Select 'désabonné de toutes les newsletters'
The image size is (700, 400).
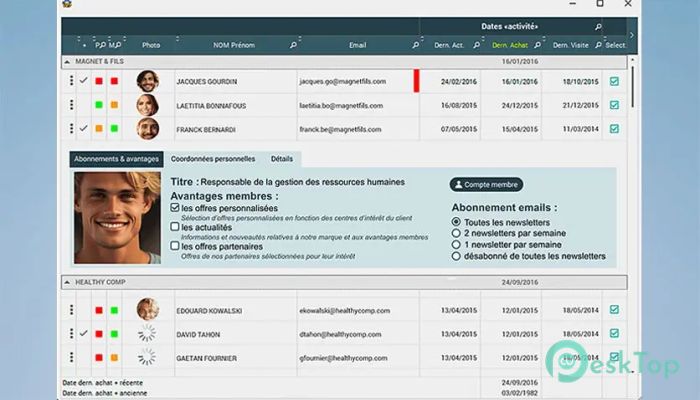click(x=456, y=256)
